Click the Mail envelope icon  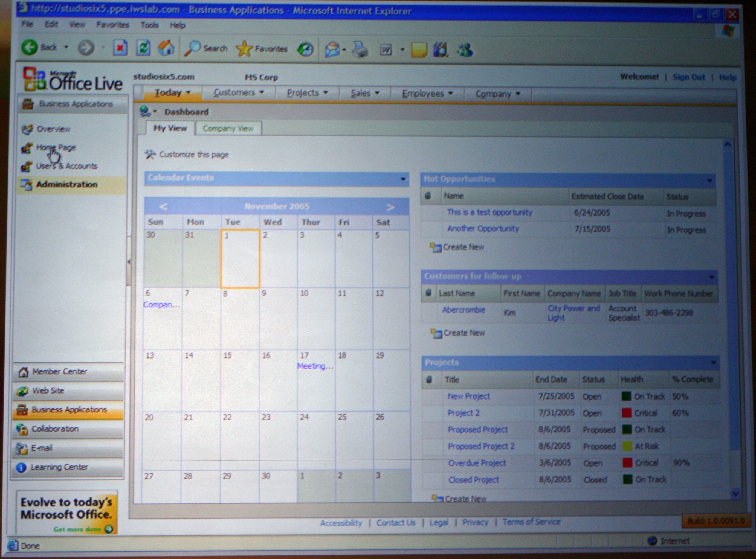[332, 50]
